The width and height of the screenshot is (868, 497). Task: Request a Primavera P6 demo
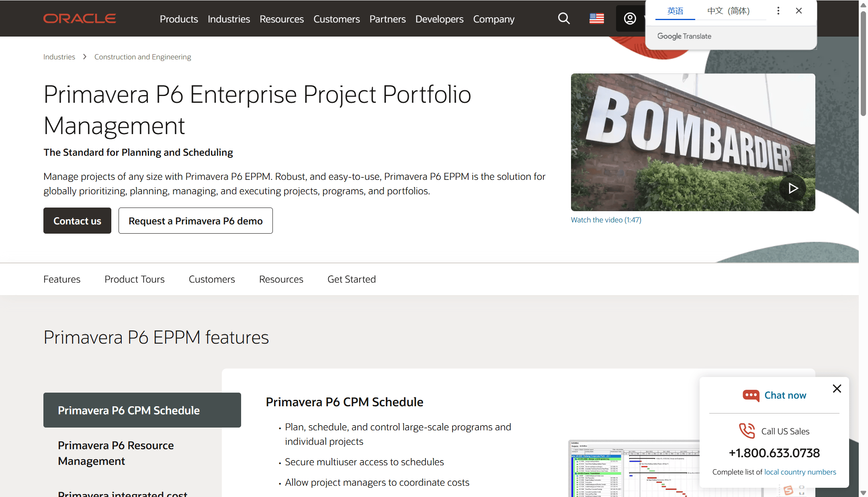[195, 221]
